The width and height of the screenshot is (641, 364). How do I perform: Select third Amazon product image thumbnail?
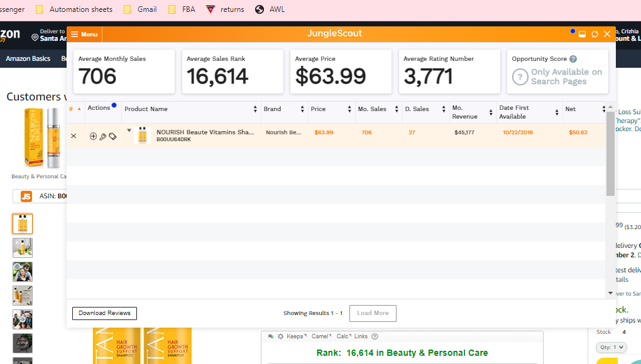[23, 272]
